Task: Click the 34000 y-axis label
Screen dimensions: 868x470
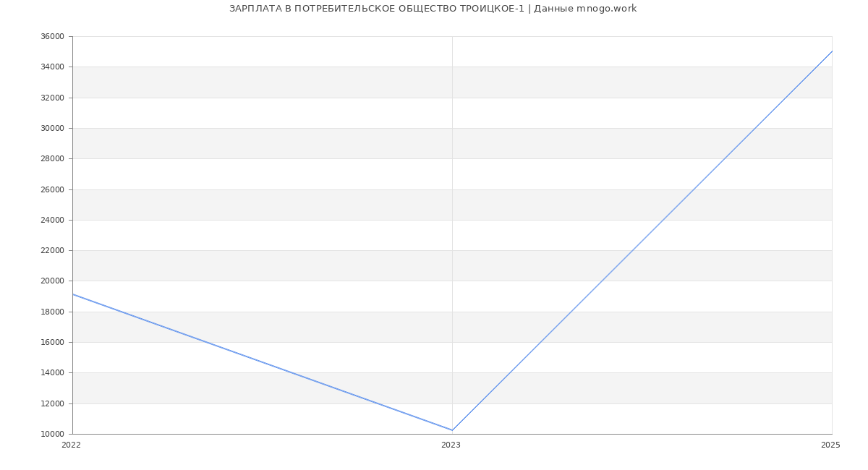Action: coord(53,67)
